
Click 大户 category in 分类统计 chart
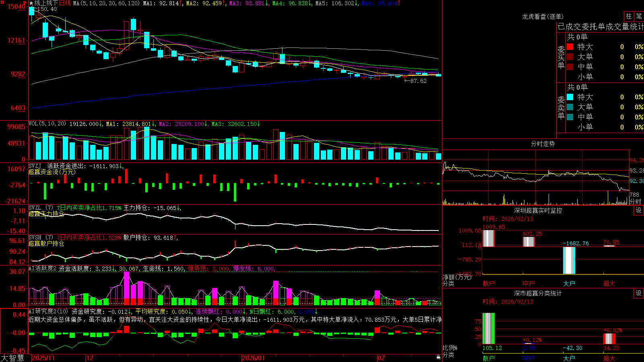(569, 358)
